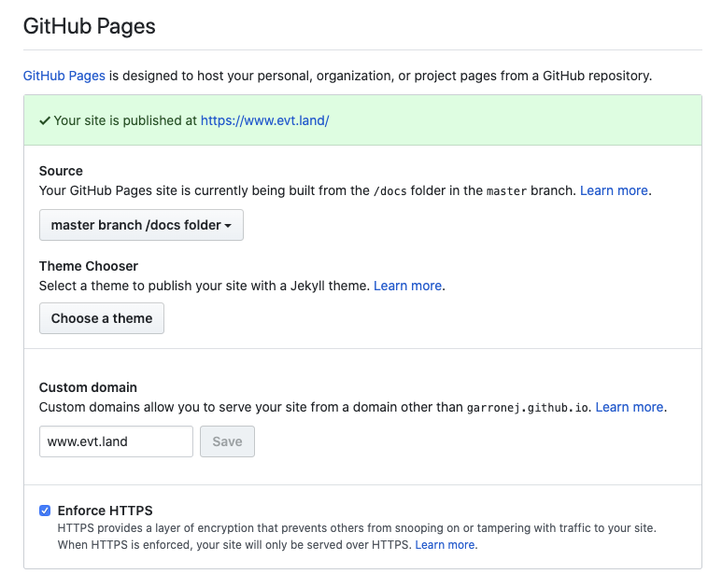Open the blue GitHub Pages intro link

64,76
